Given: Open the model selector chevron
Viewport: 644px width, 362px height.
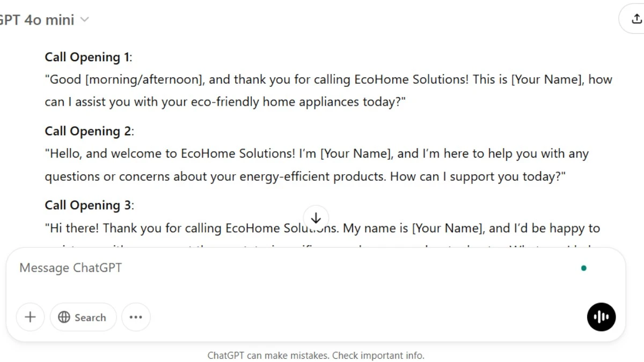Looking at the screenshot, I should [x=84, y=19].
